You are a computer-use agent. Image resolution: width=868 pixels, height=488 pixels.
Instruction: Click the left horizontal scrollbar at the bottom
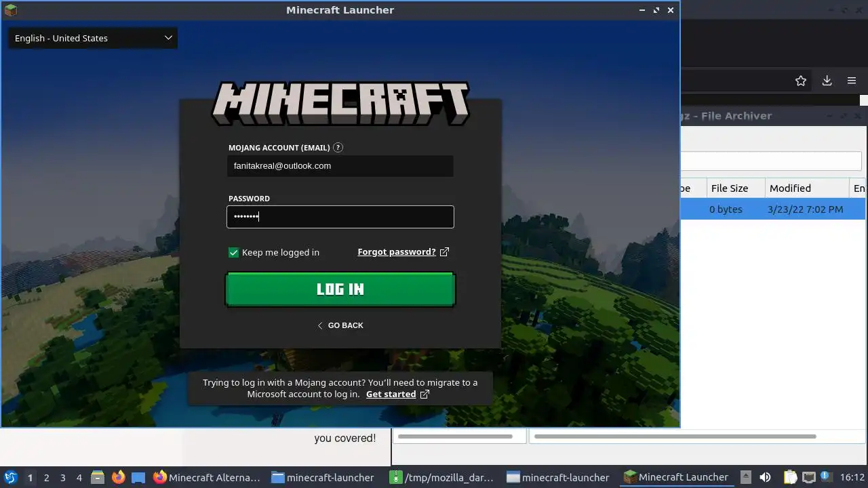[455, 436]
